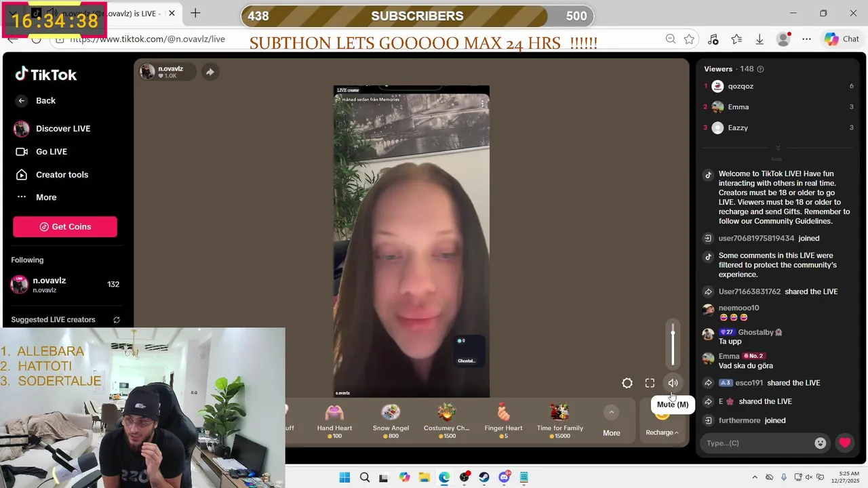Screen dimensions: 868x488
Task: Open Edge Settings and more menu
Action: [806, 39]
